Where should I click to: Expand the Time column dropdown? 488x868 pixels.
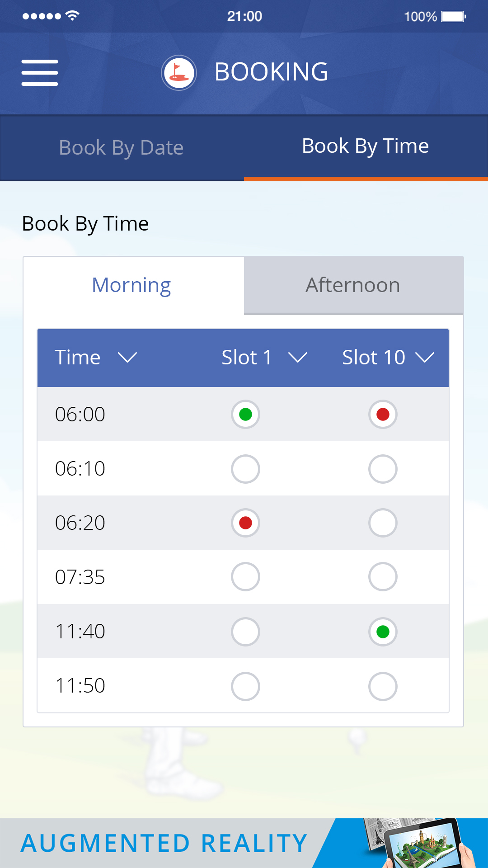tap(127, 358)
